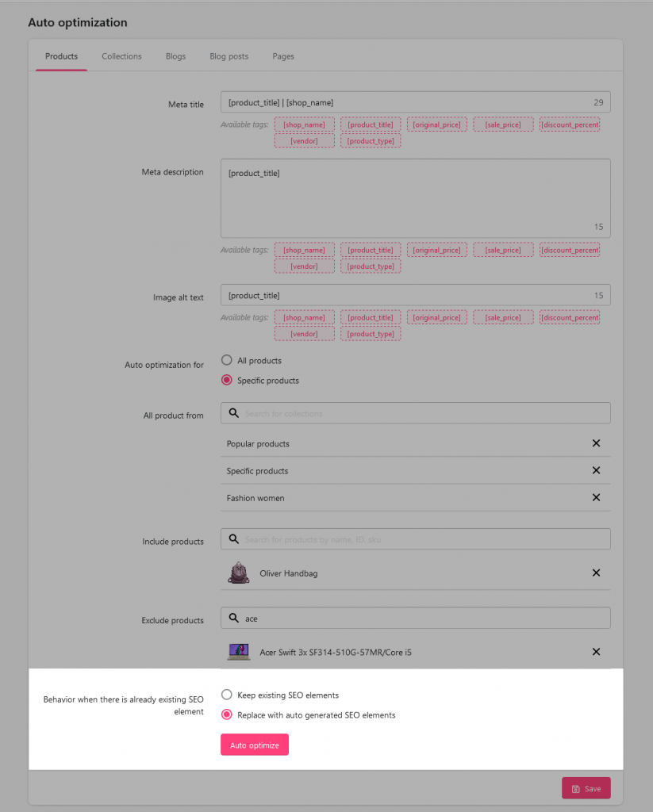Viewport: 653px width, 812px height.
Task: Focus the Exclude products search box
Action: (421, 618)
